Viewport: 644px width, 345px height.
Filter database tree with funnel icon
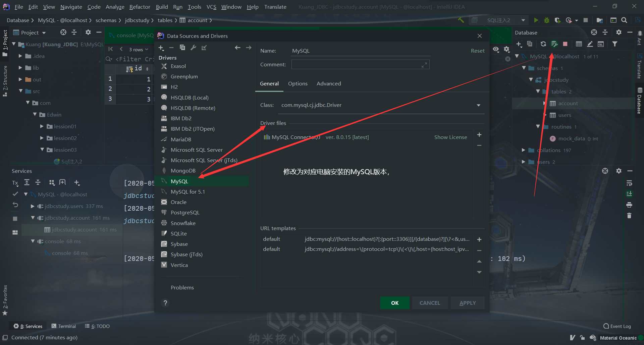pyautogui.click(x=615, y=44)
